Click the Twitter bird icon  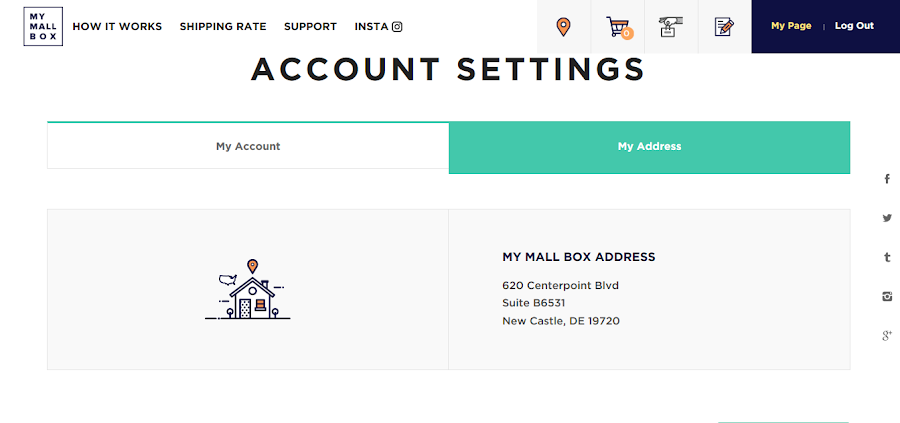tap(887, 218)
